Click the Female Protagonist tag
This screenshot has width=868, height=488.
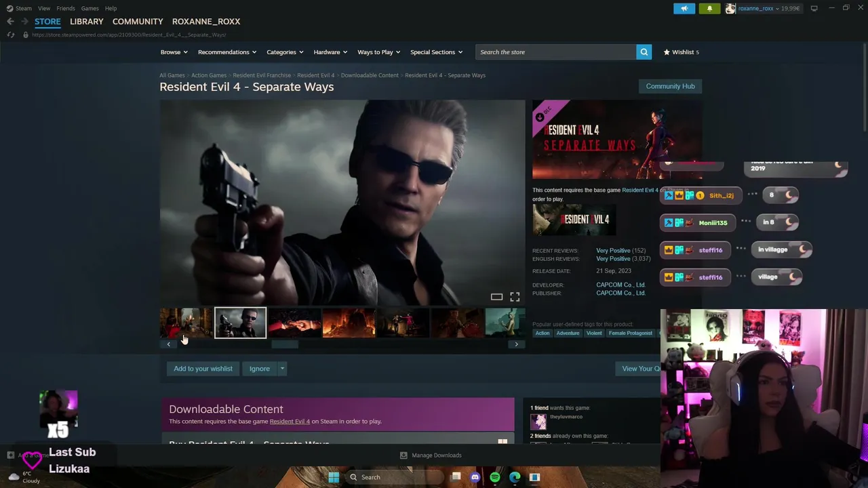[x=630, y=333]
